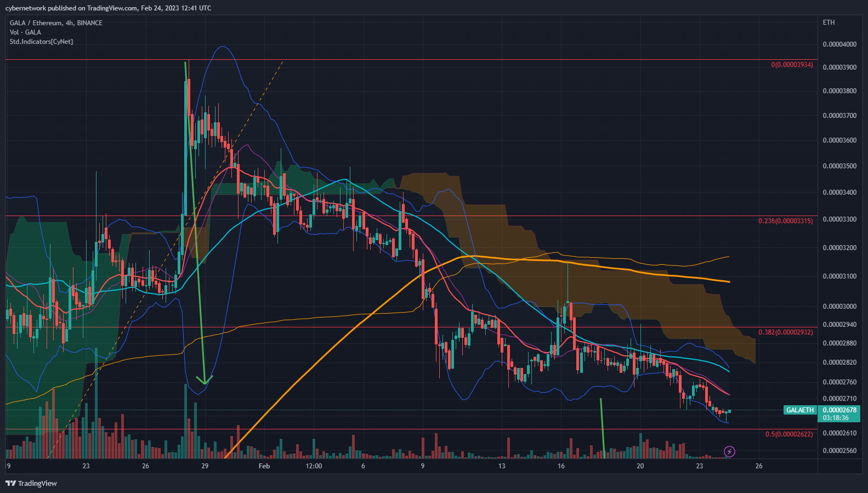Viewport: 868px width, 493px height.
Task: Click the 29 date label on time axis
Action: tap(205, 466)
